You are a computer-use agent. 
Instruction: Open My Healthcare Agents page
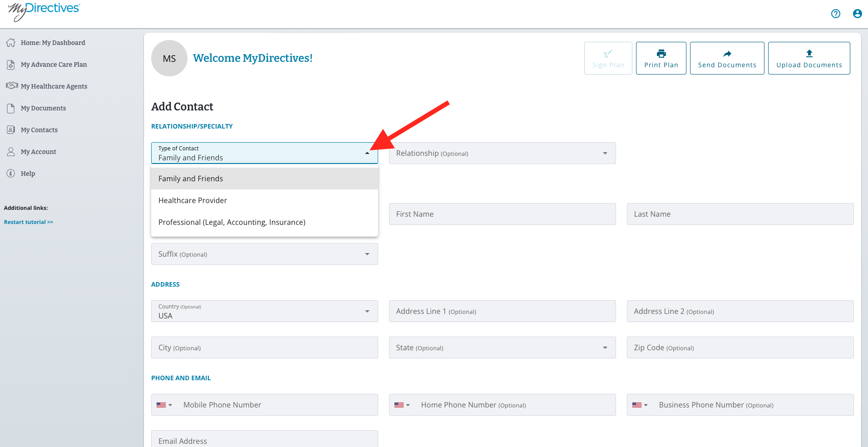54,86
